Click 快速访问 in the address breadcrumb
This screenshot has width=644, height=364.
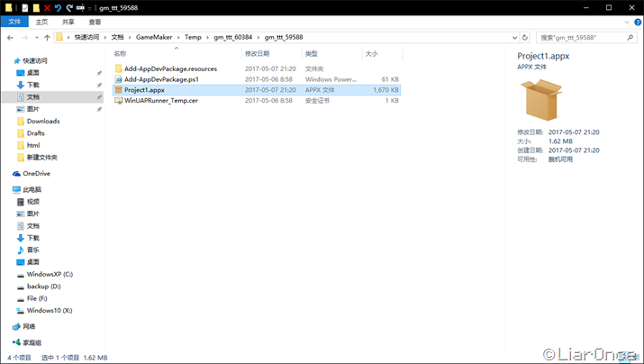86,37
